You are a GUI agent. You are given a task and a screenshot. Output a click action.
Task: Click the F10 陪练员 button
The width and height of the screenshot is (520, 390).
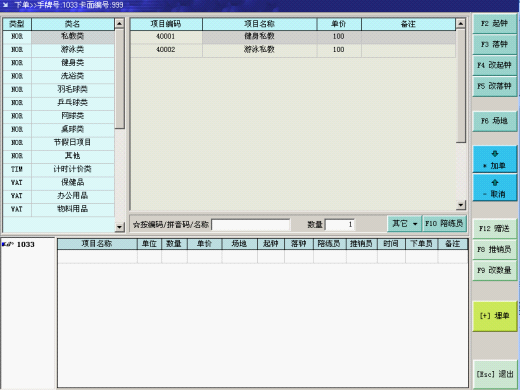pyautogui.click(x=444, y=224)
